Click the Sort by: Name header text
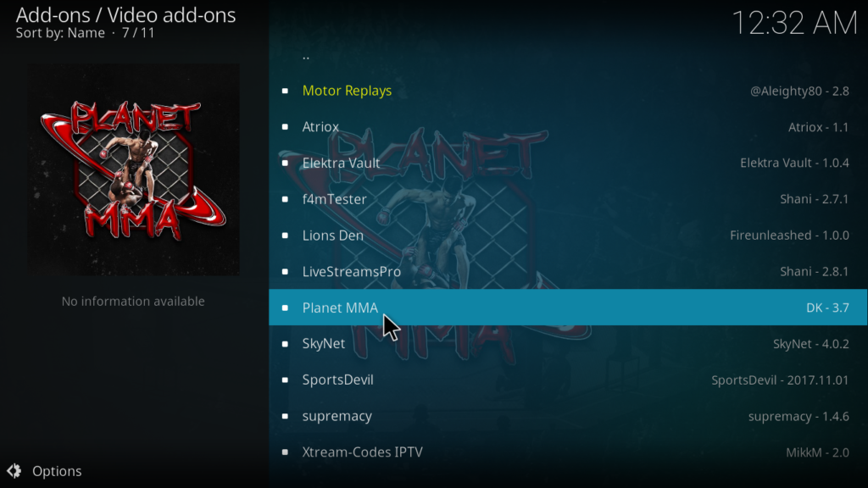Image resolution: width=868 pixels, height=488 pixels. click(60, 33)
